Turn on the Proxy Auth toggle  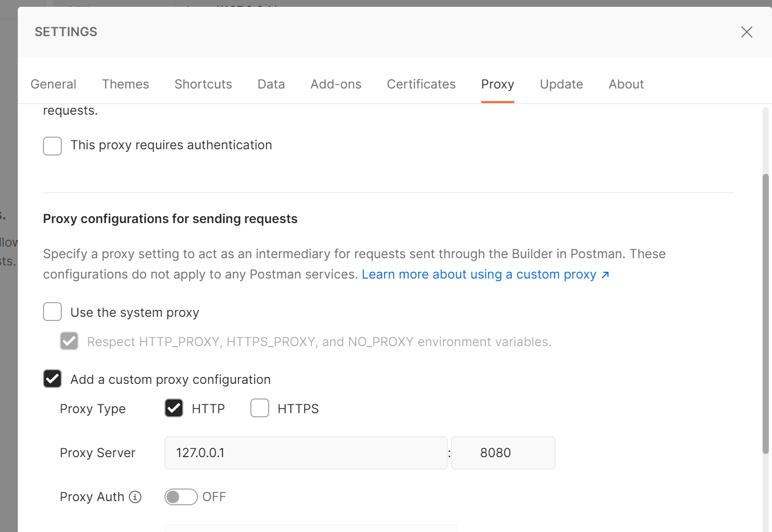click(x=181, y=497)
